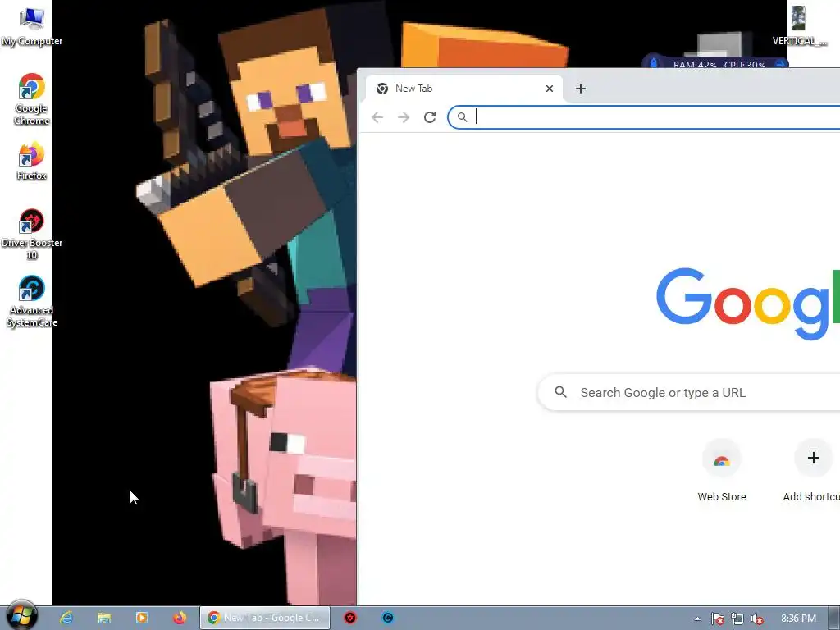This screenshot has height=630, width=840.
Task: Close the New Tab tab
Action: pyautogui.click(x=549, y=89)
